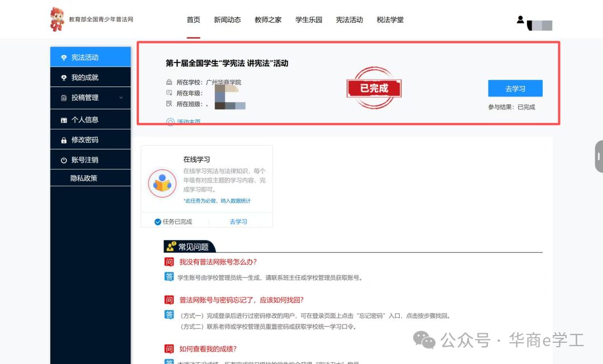The width and height of the screenshot is (603, 364).
Task: Go to 教师之家 in the top navigation
Action: tap(268, 20)
